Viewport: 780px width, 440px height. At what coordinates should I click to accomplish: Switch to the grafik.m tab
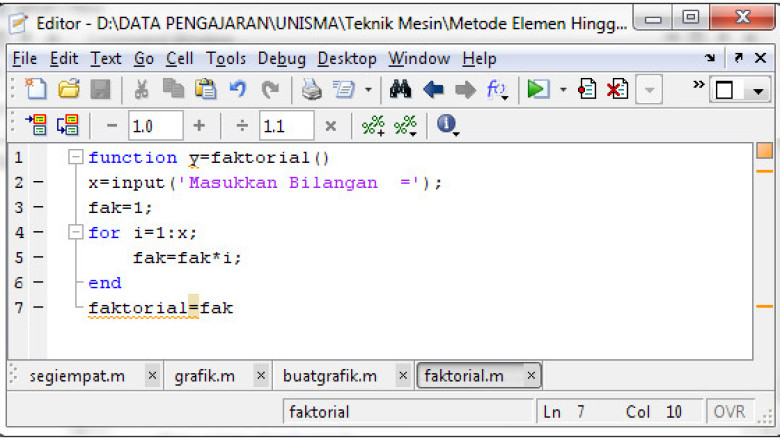(204, 376)
